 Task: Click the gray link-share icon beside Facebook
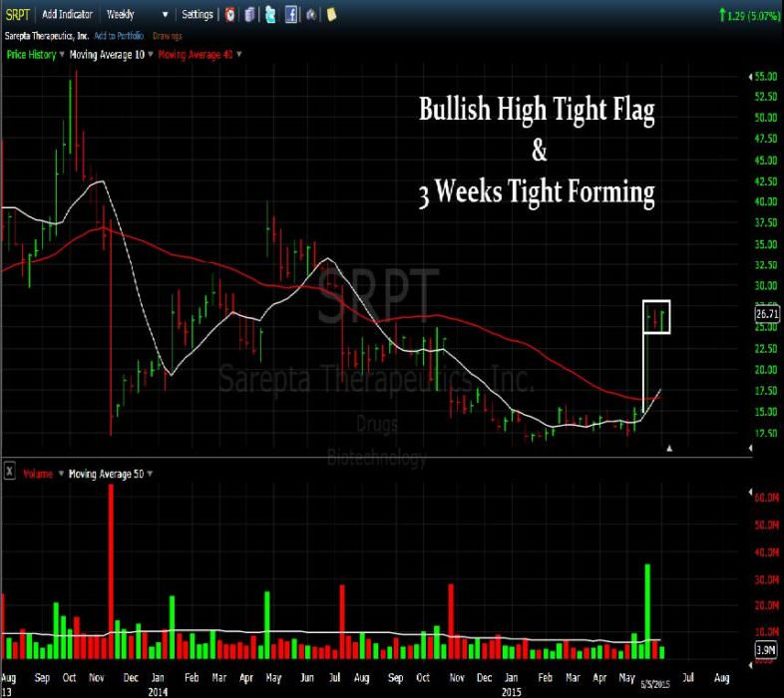pos(311,15)
